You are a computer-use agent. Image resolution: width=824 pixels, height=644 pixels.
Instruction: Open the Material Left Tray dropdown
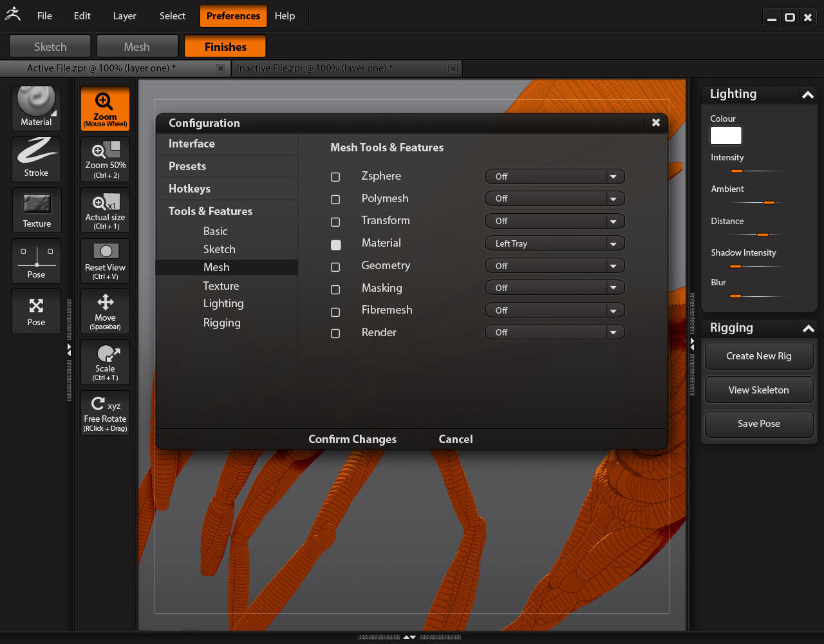coord(554,243)
